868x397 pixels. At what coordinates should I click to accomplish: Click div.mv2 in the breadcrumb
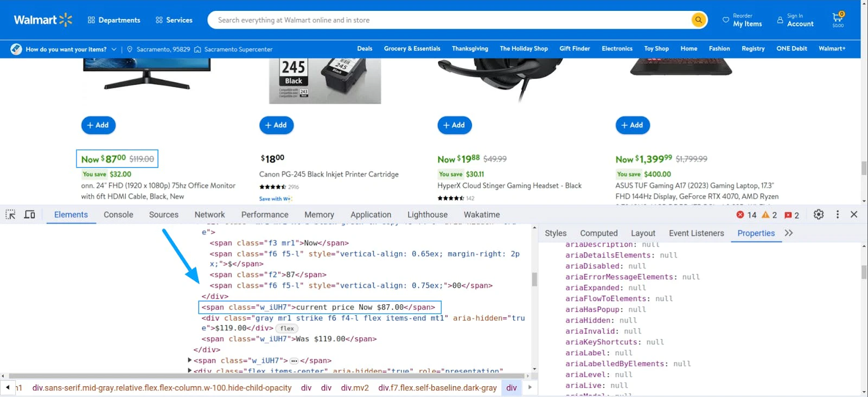pos(355,388)
